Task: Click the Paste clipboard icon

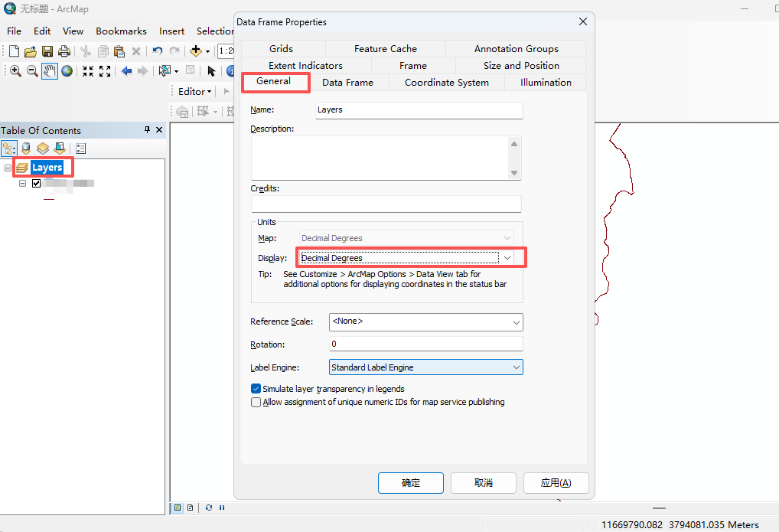Action: 119,51
